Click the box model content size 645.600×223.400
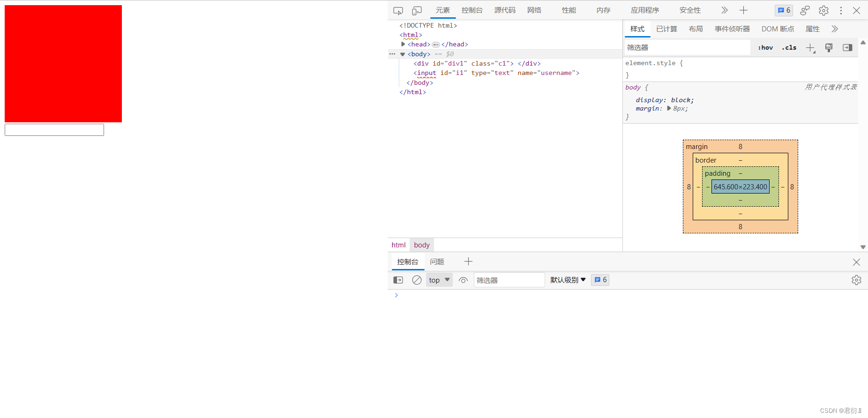 [741, 187]
